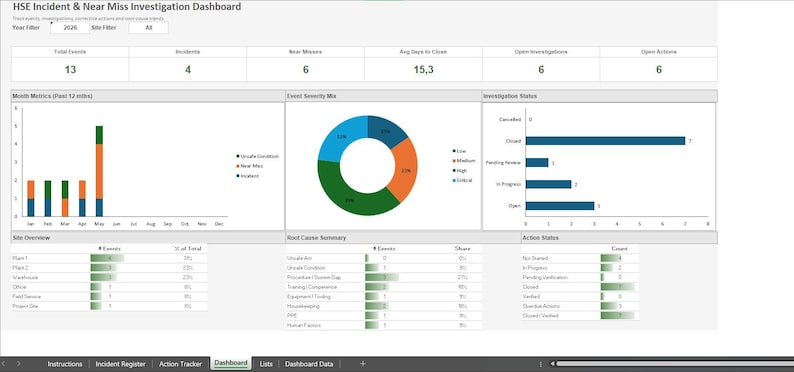The width and height of the screenshot is (794, 372).
Task: Click the Critical severity legend entry
Action: tap(462, 180)
